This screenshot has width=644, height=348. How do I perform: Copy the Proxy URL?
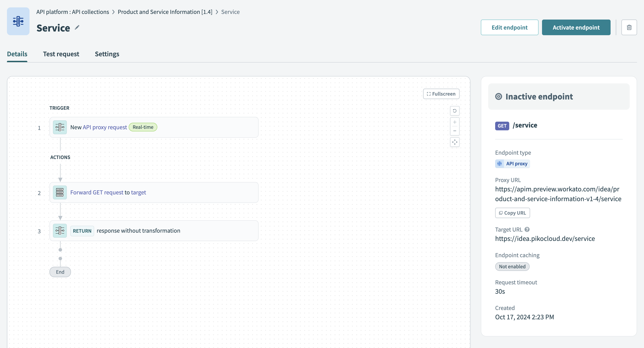512,212
